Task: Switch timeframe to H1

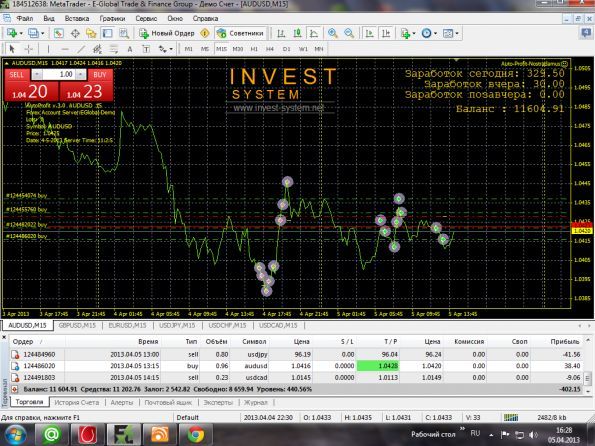Action: (x=254, y=49)
